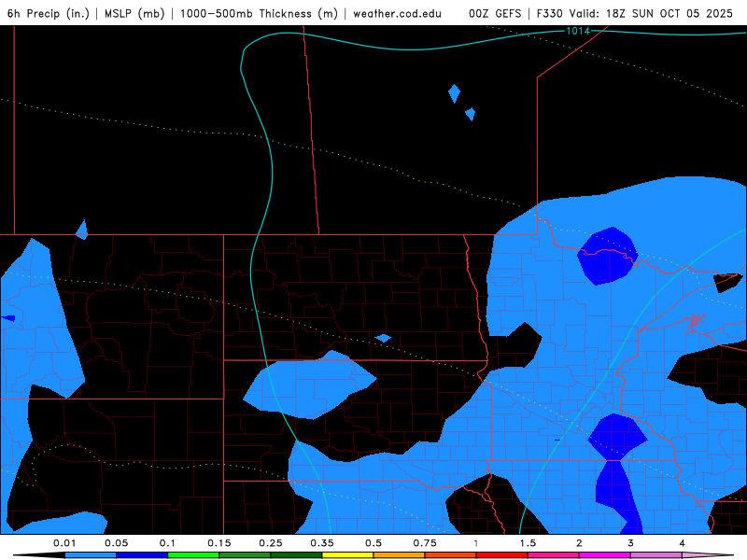This screenshot has height=560, width=747.
Task: Click the hot pink 1.5–2 legend swatch
Action: pyautogui.click(x=554, y=555)
